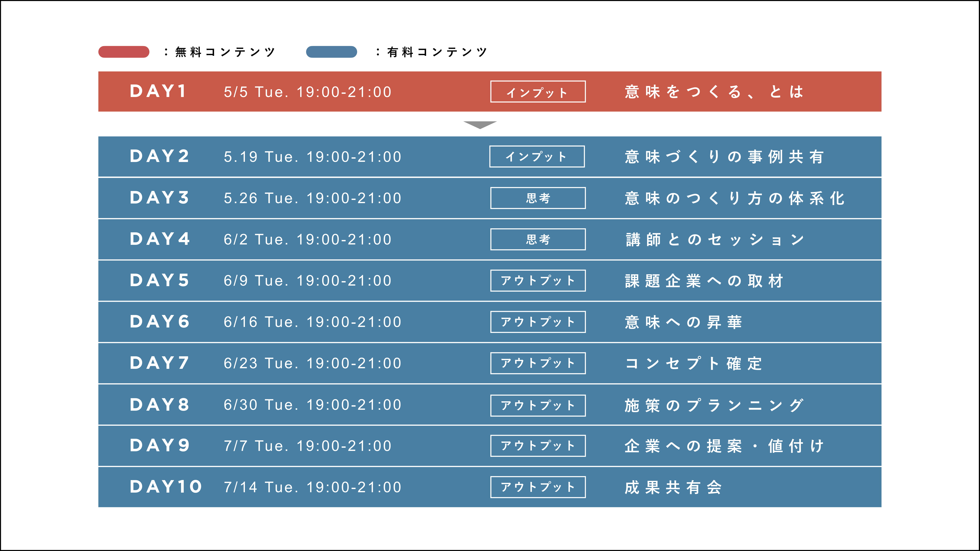Click the title 課題企業への取材
The width and height of the screenshot is (980, 551).
[x=704, y=281]
